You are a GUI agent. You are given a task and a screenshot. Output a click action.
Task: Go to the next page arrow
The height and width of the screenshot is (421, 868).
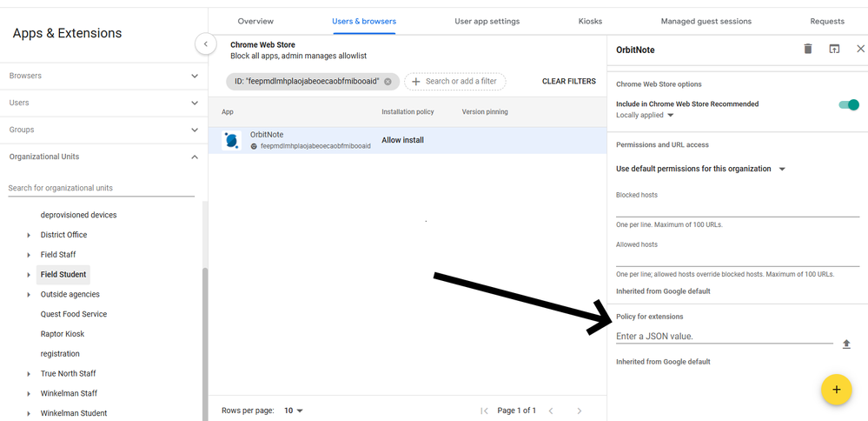coord(579,411)
